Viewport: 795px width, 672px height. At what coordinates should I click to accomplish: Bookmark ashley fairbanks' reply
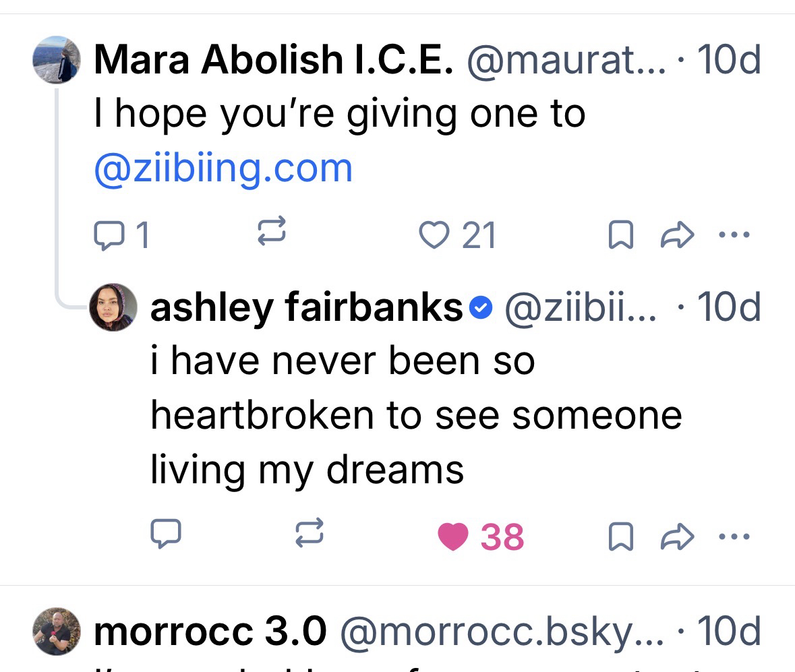[x=619, y=537]
